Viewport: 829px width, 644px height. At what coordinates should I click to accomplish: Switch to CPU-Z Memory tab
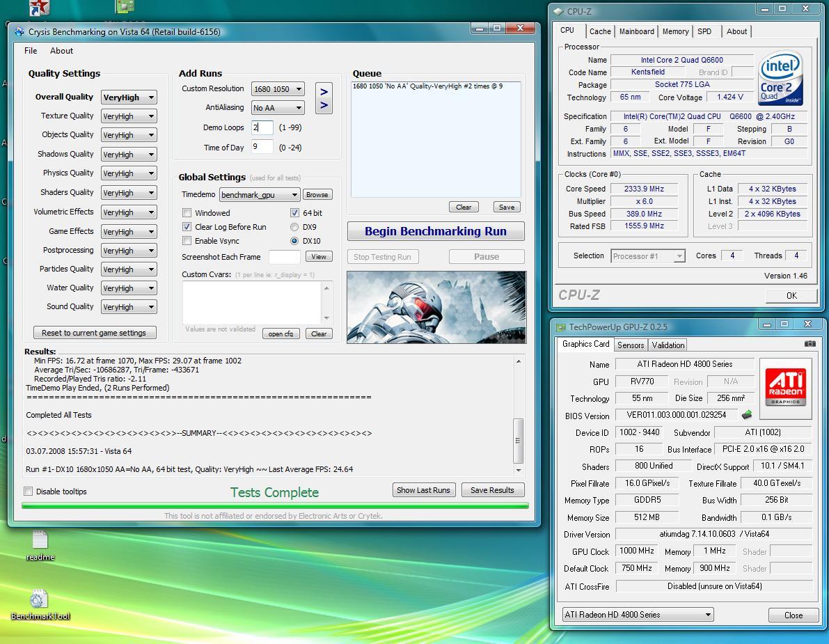coord(676,31)
